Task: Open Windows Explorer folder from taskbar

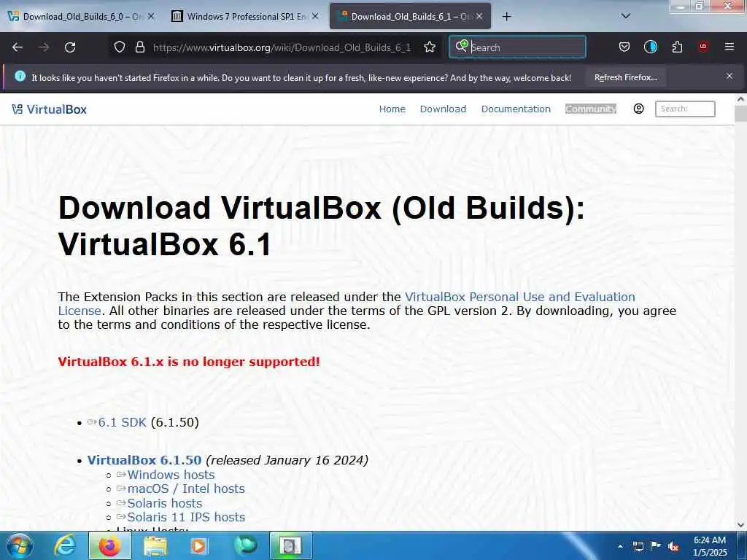Action: (x=155, y=546)
